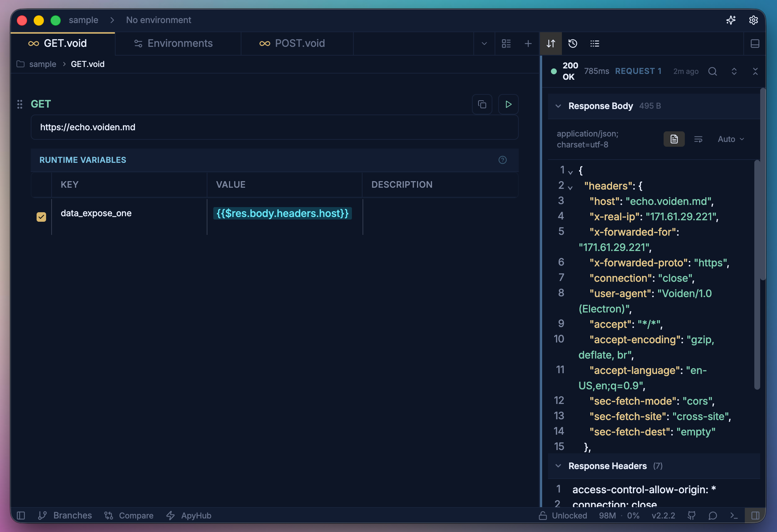Open Compare in status bar

click(129, 516)
